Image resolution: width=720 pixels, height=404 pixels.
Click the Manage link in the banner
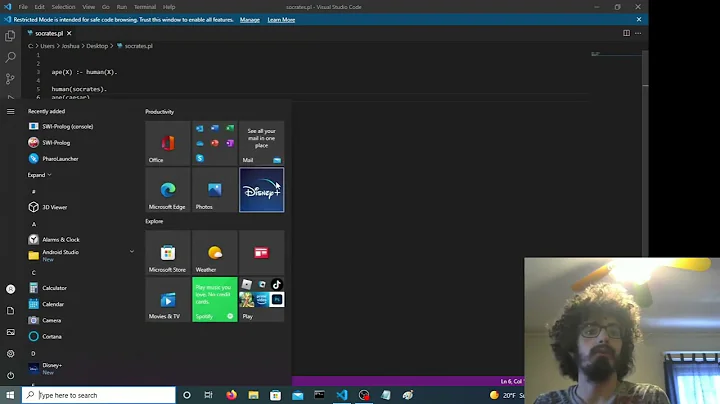click(x=250, y=20)
